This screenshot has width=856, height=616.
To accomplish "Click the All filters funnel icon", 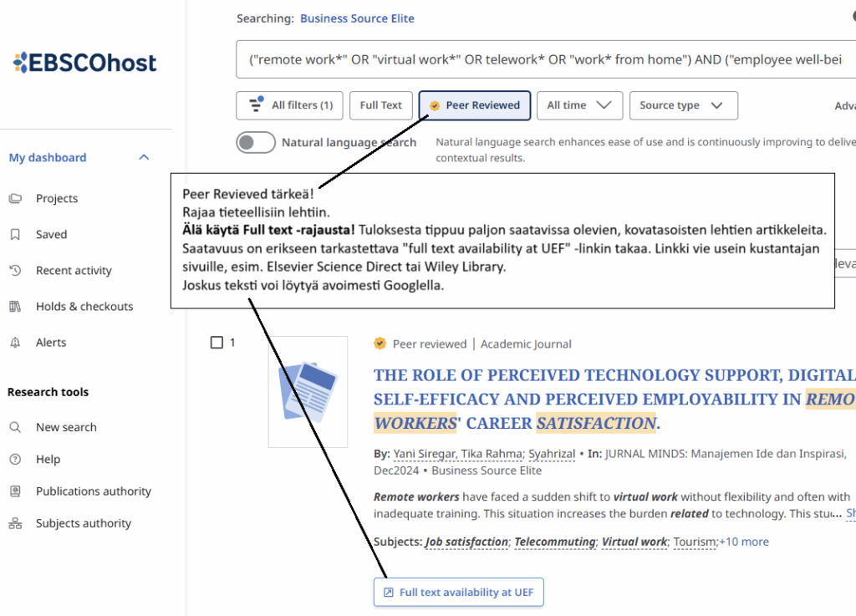I will [256, 104].
